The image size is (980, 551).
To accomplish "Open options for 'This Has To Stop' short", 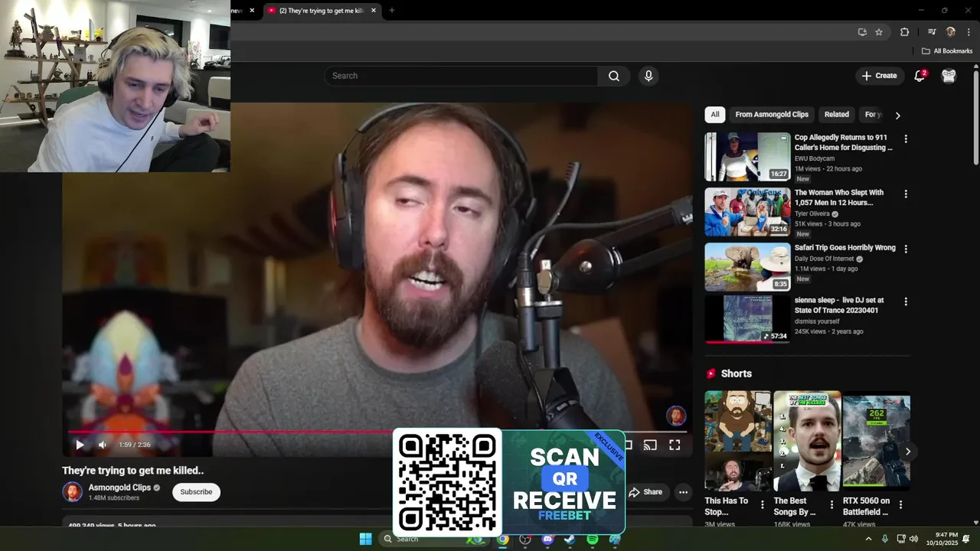I will pos(762,504).
